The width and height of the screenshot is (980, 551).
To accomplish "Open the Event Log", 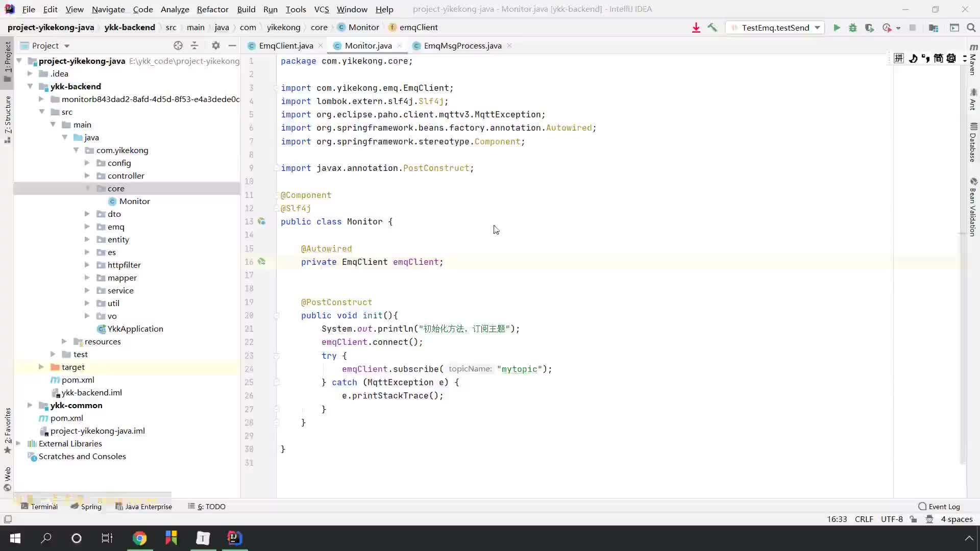I will pos(939,507).
